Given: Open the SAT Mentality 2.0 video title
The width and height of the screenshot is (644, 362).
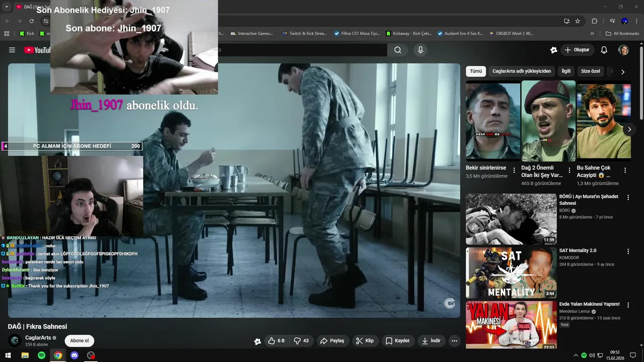Looking at the screenshot, I should (578, 250).
